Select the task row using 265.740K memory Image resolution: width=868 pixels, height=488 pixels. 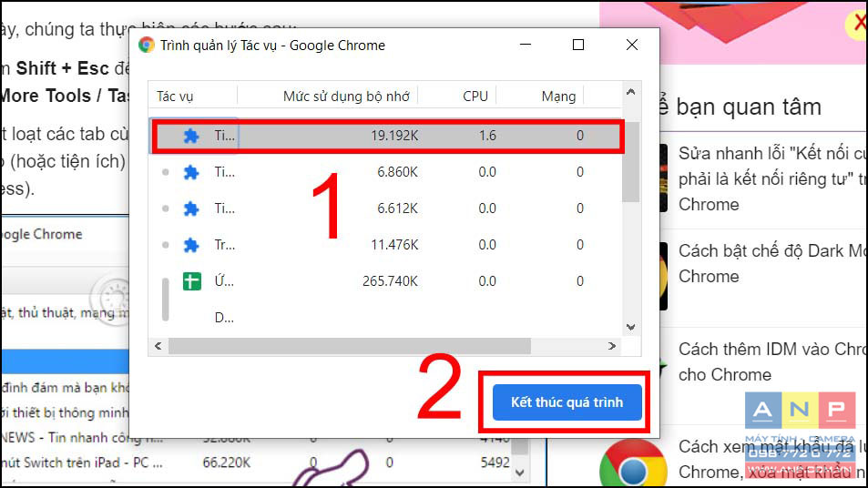click(x=385, y=281)
